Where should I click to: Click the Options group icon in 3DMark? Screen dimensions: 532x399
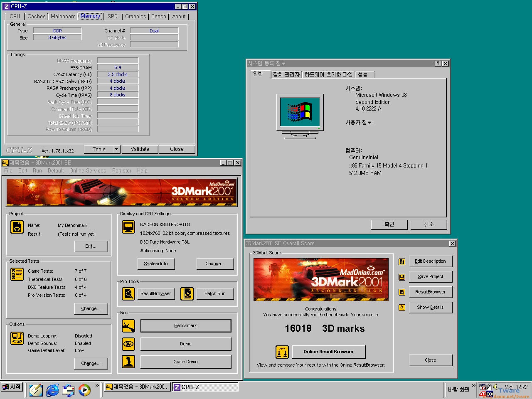17,338
